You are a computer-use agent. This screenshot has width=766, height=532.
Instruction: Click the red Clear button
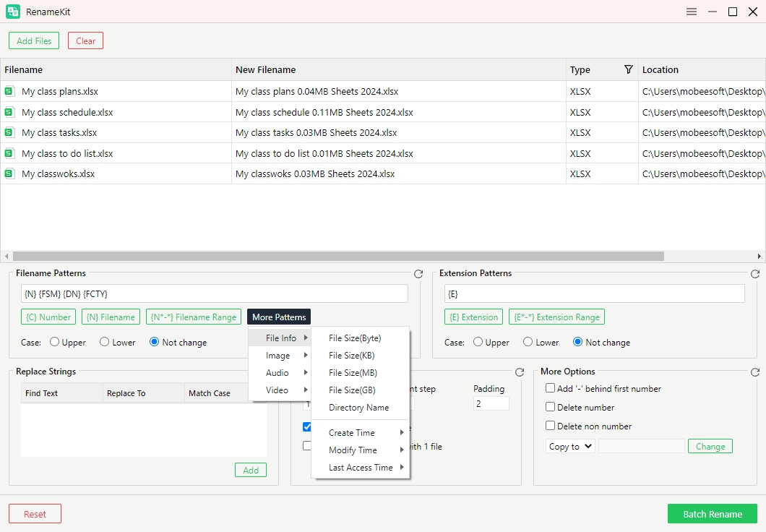(85, 40)
